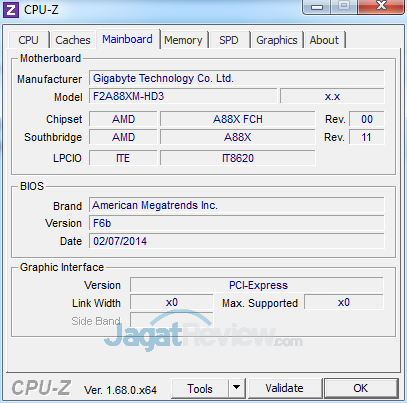Minimize the CPU-Z window

[317, 6]
